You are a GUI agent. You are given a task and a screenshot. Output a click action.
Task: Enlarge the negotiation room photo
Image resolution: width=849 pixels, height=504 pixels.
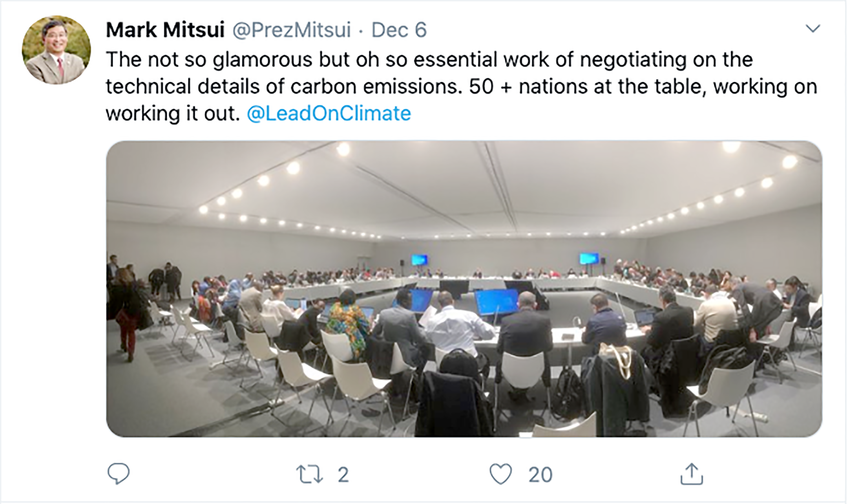pyautogui.click(x=464, y=289)
